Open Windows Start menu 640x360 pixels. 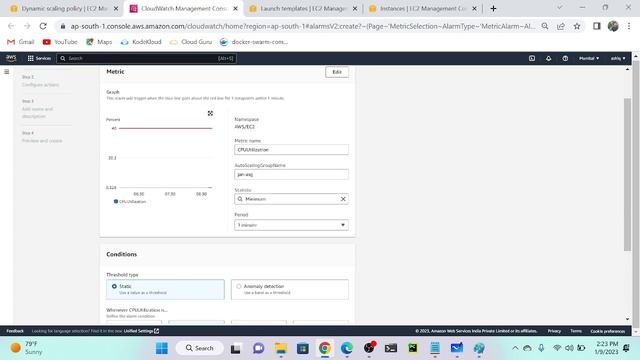(x=162, y=348)
